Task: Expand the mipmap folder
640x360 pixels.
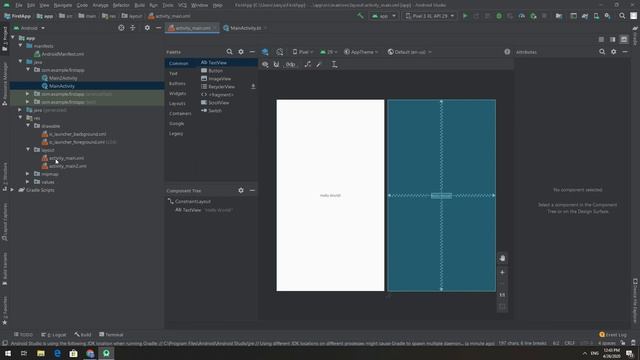Action: pyautogui.click(x=28, y=174)
